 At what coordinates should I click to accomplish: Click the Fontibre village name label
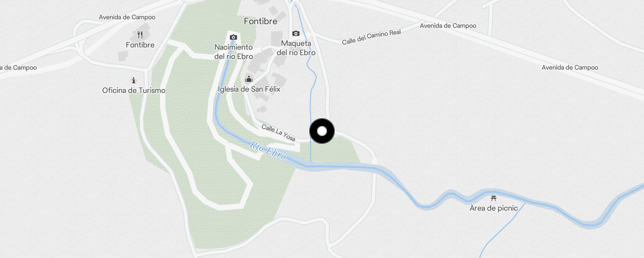click(260, 21)
